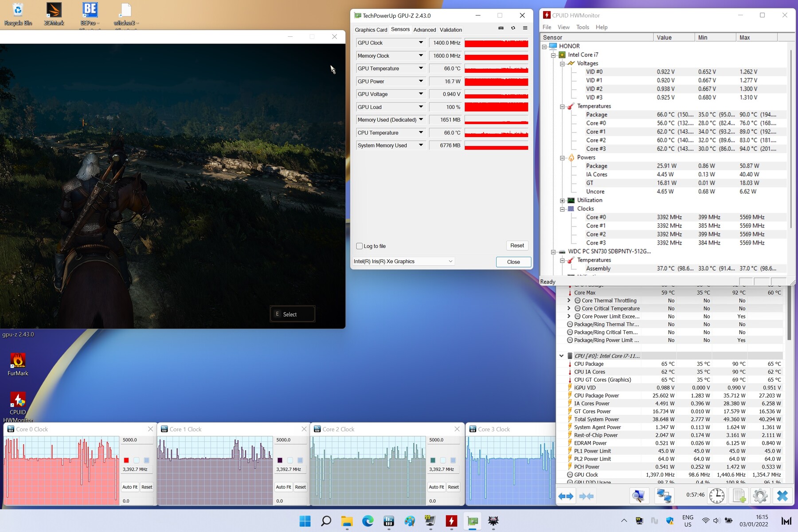Click the HWiNFO settings gear icon

click(x=760, y=496)
